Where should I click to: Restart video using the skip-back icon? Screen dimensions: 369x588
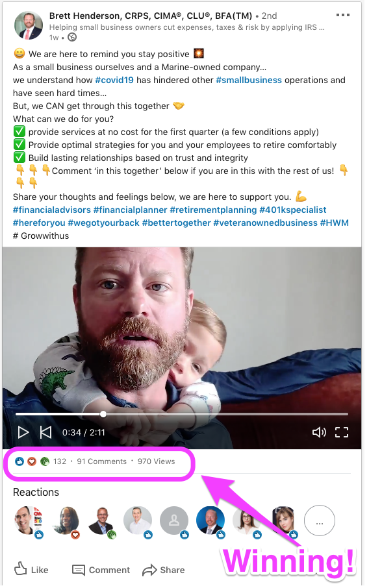45,432
